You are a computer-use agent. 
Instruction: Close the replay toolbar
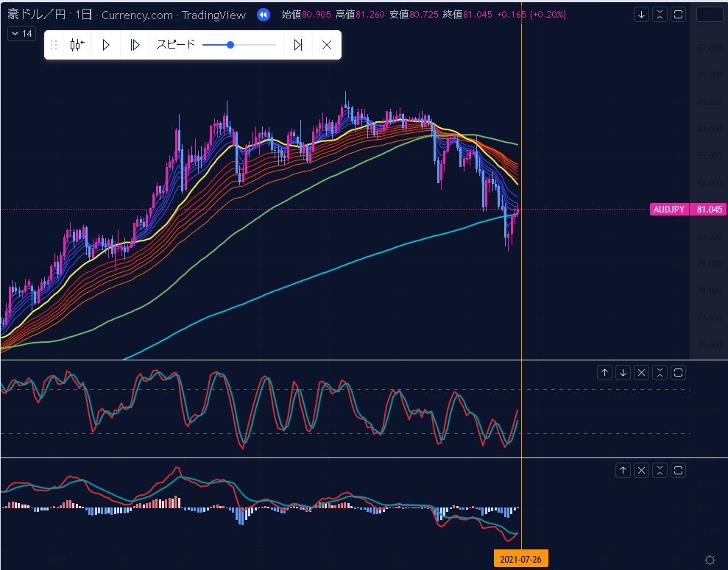(327, 45)
